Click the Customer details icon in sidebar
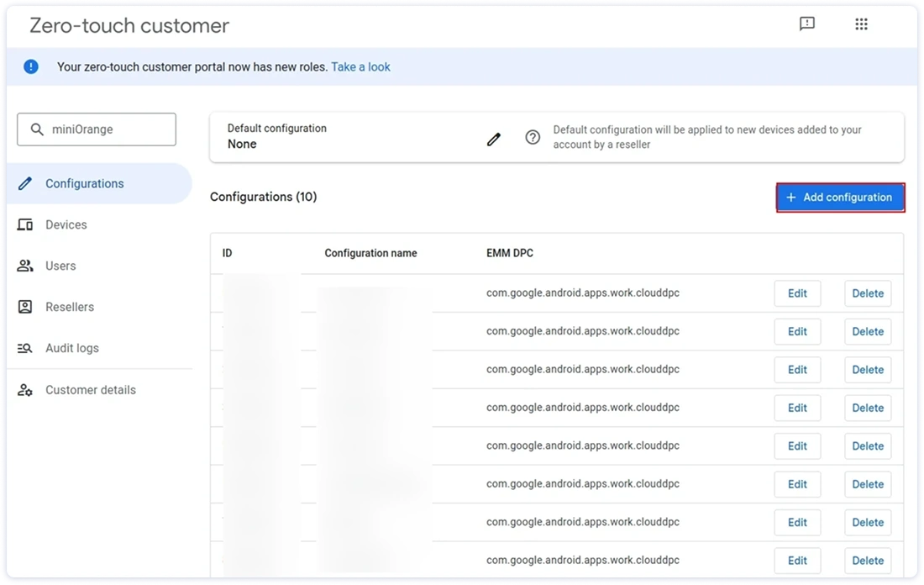924x585 pixels. click(x=25, y=390)
